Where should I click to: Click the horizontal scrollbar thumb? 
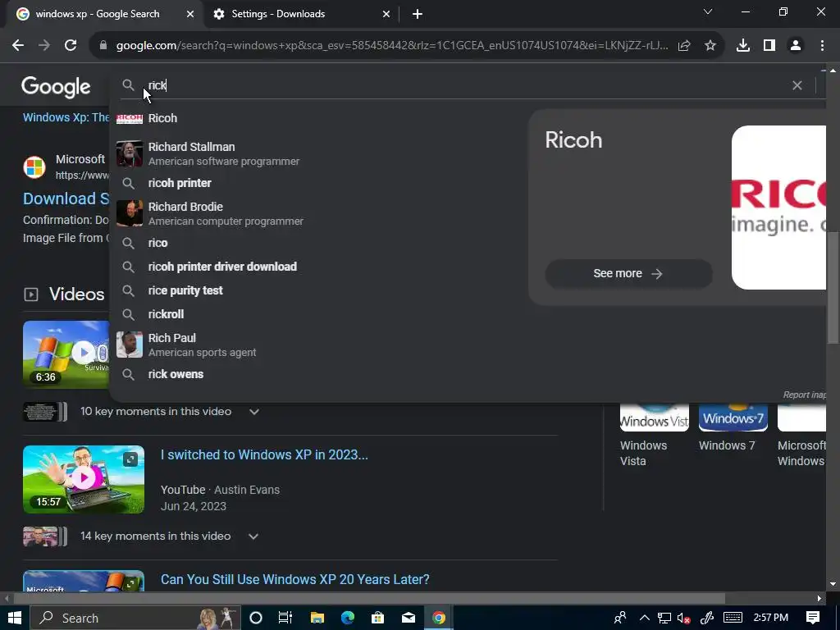tap(369, 598)
